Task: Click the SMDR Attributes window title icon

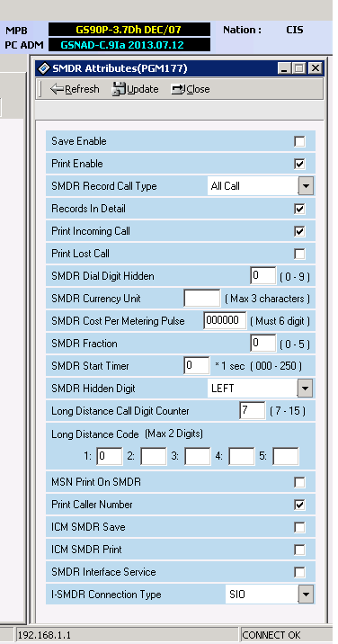Action: click(x=44, y=68)
